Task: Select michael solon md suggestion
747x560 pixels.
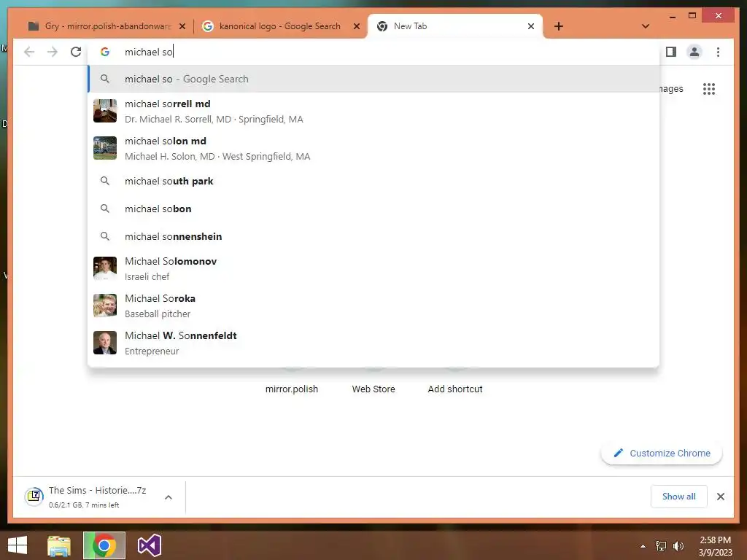Action: (374, 148)
